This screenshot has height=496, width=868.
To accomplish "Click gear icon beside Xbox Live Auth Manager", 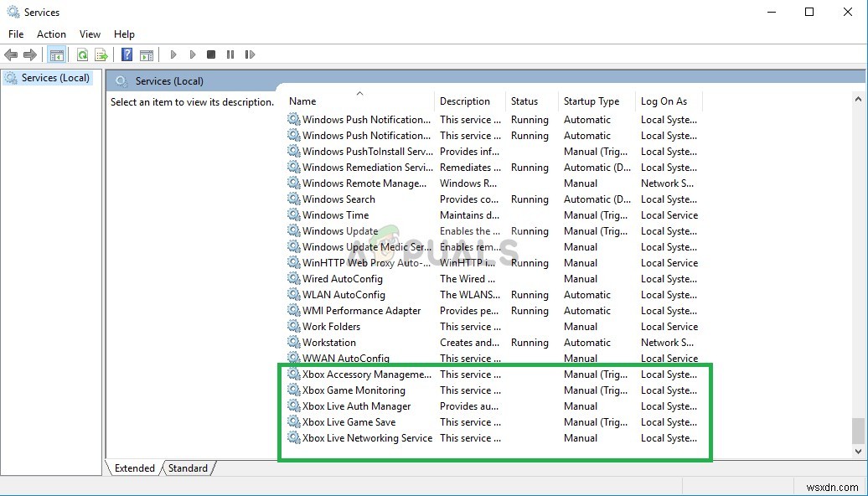I will 293,406.
